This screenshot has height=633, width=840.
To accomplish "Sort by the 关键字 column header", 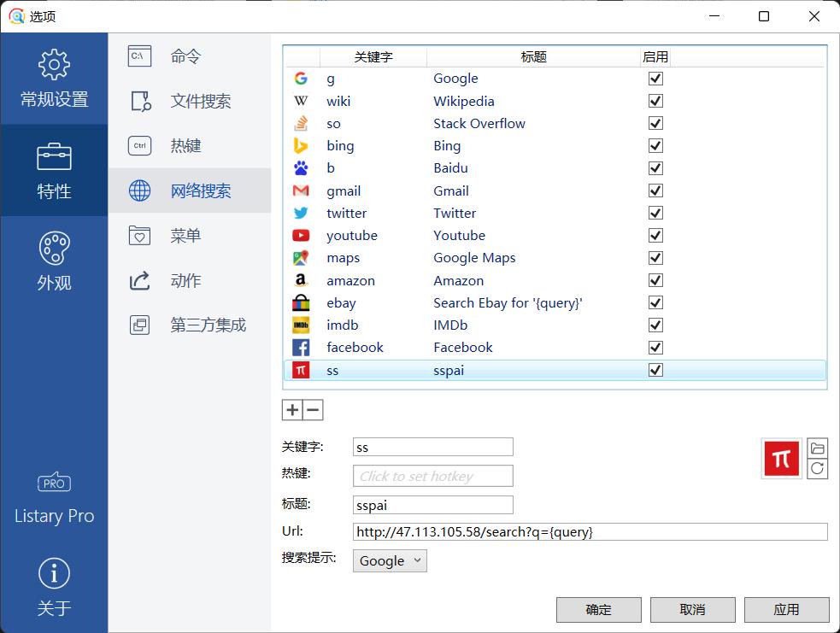I will coord(373,56).
